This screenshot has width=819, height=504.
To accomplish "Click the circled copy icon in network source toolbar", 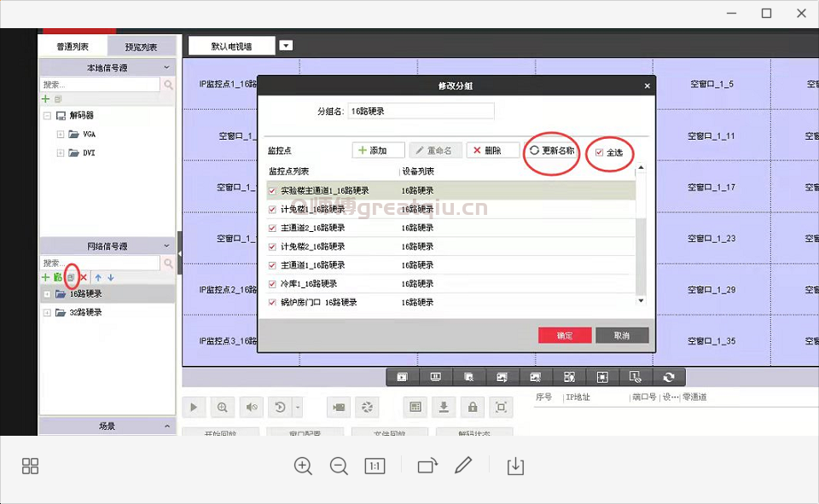I will (x=72, y=277).
